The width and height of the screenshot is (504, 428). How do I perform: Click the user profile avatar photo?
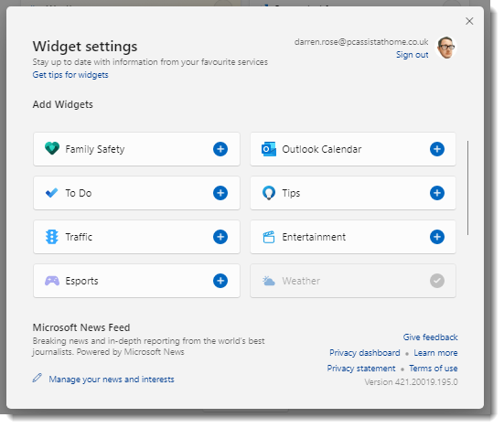(446, 48)
